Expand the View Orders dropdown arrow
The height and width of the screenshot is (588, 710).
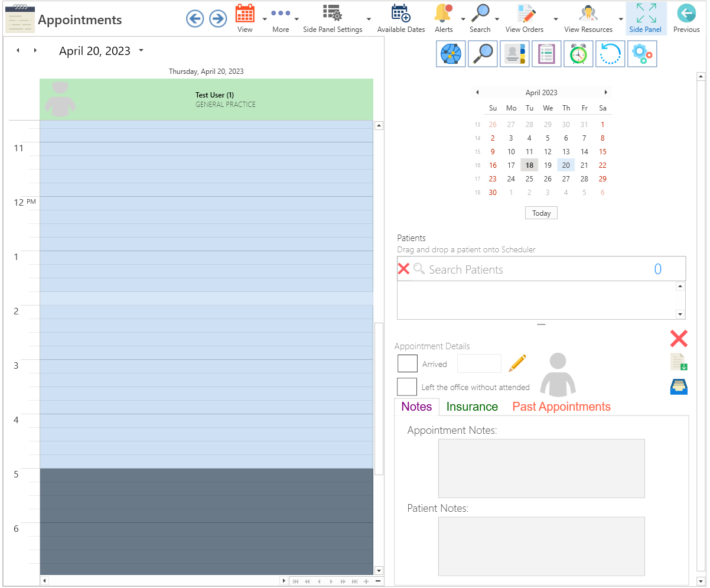click(556, 19)
